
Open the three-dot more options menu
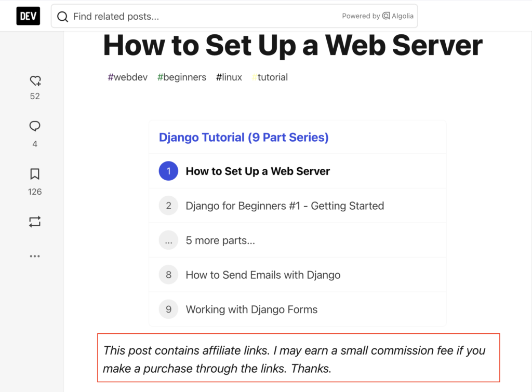pyautogui.click(x=34, y=255)
